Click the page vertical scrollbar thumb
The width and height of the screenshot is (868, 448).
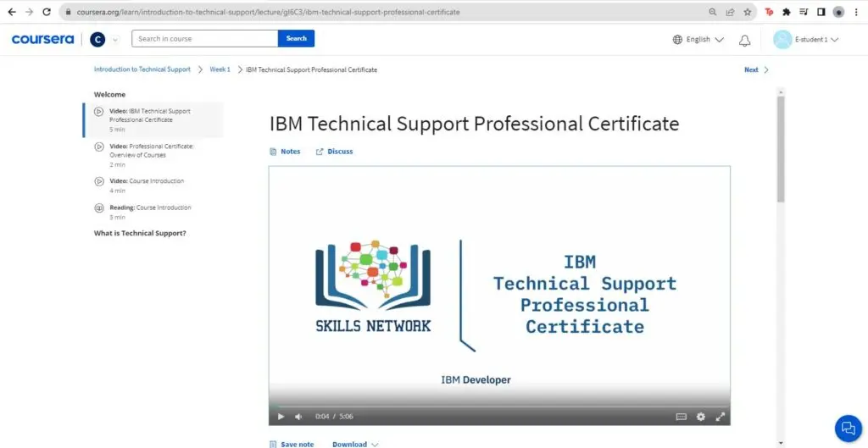click(x=781, y=149)
